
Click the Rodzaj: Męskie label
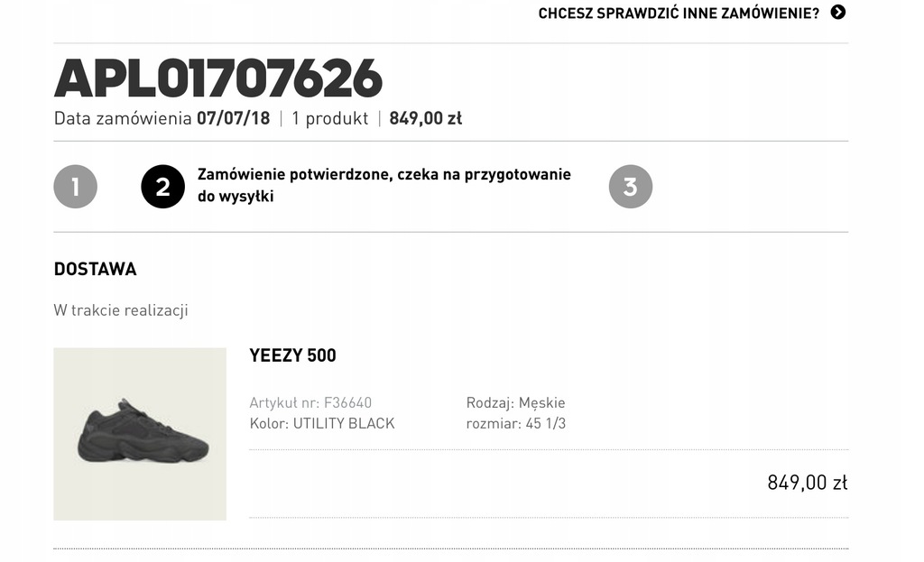515,403
